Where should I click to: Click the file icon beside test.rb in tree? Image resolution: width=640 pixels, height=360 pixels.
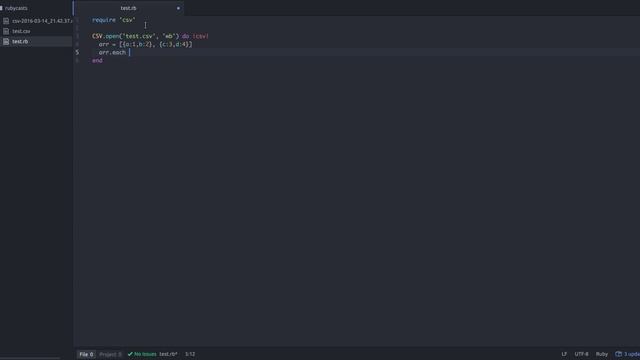tap(6, 41)
